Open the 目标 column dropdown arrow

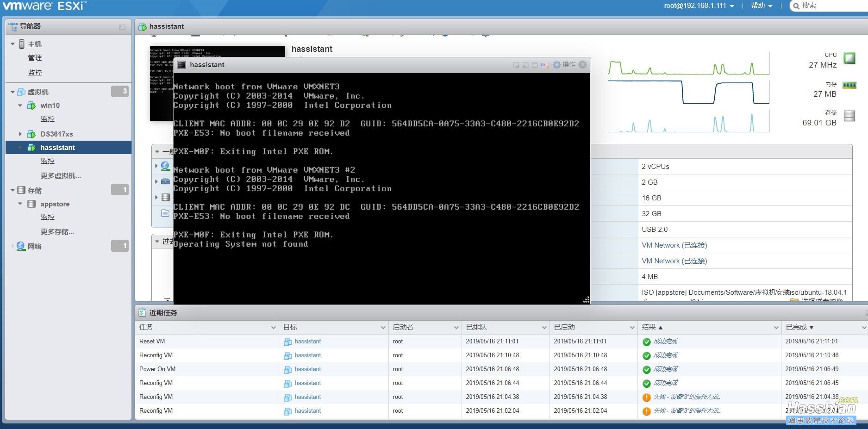coord(383,328)
